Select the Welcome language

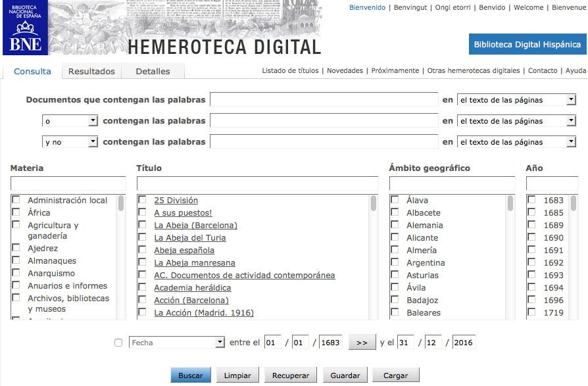point(528,7)
